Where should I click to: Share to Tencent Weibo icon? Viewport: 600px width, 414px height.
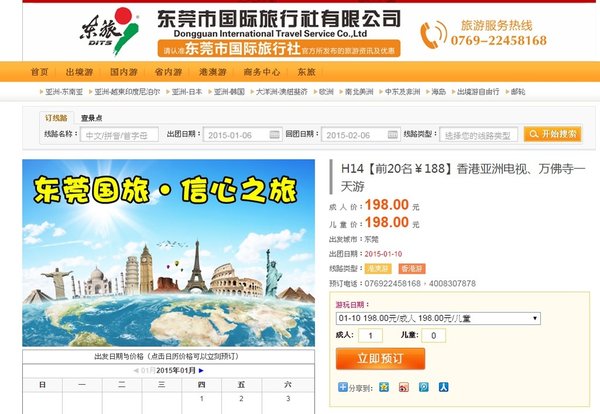click(x=424, y=387)
